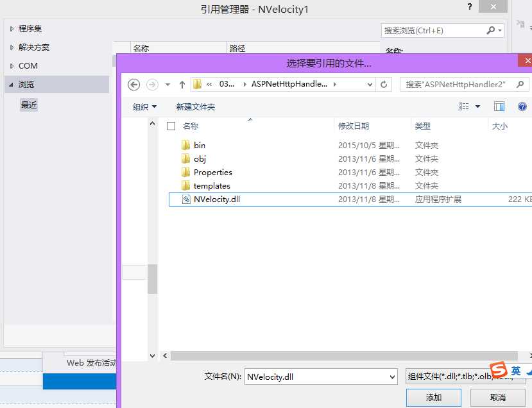
Task: Go back in the file dialog
Action: [x=133, y=85]
